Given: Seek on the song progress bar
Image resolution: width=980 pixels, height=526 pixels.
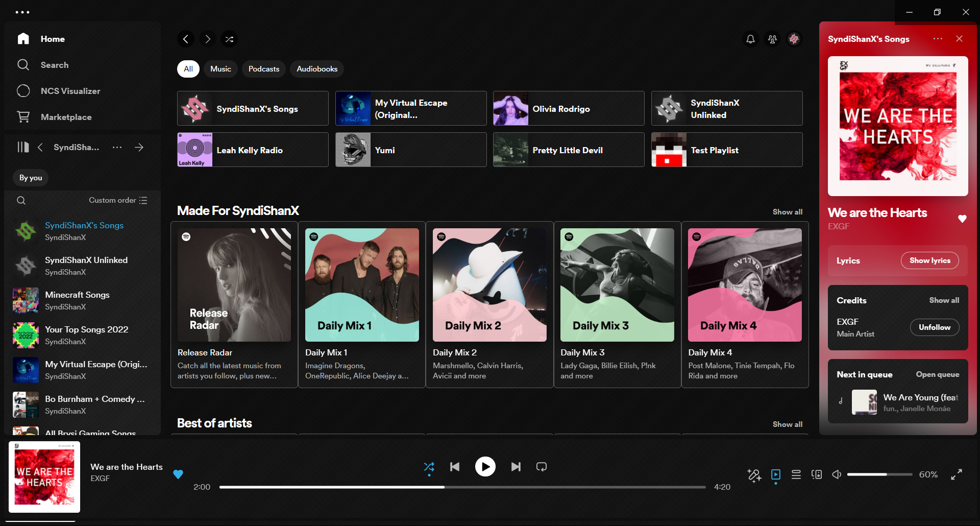Looking at the screenshot, I should (462, 487).
